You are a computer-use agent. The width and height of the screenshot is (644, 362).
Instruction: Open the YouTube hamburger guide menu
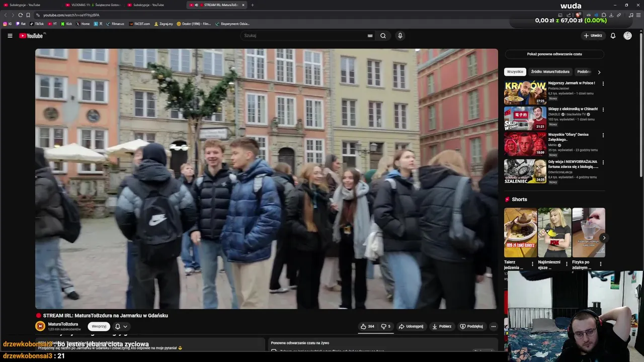(x=10, y=36)
